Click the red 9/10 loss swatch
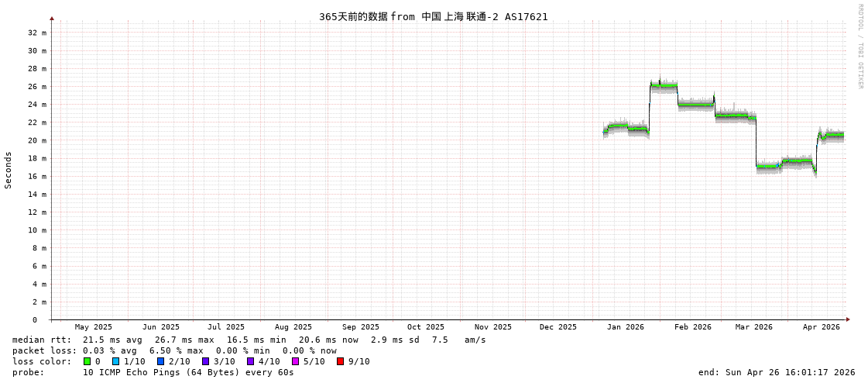Screen dimensions: 868x383 click(340, 361)
